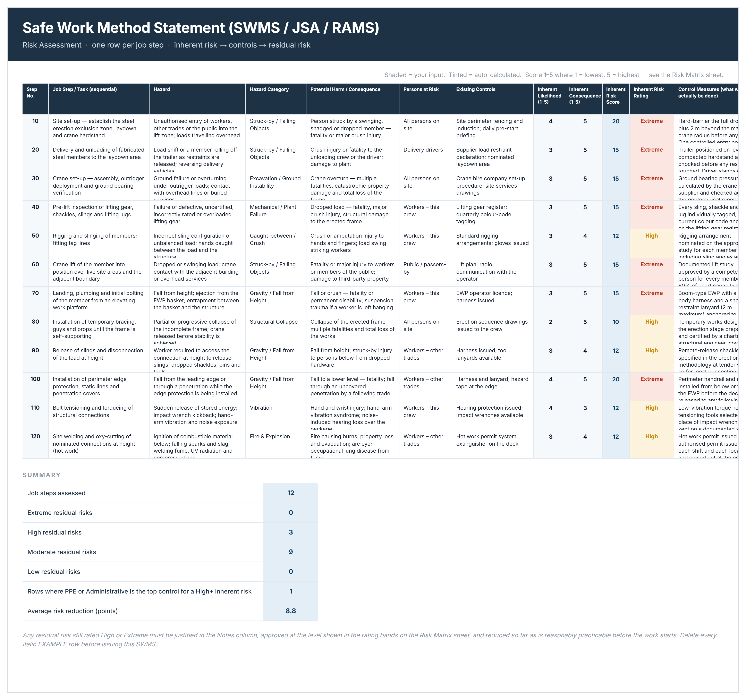The image size is (746, 700).
Task: Select the 'Mechanical / Plant Failure' cell
Action: [276, 215]
